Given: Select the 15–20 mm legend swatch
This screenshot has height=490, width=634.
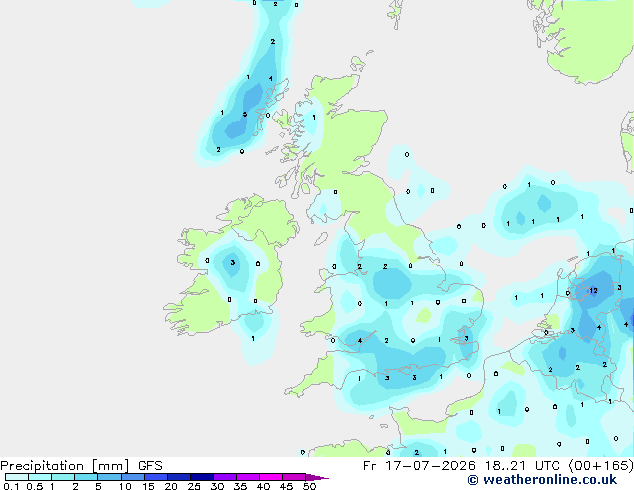Looking at the screenshot, I should point(156,477).
